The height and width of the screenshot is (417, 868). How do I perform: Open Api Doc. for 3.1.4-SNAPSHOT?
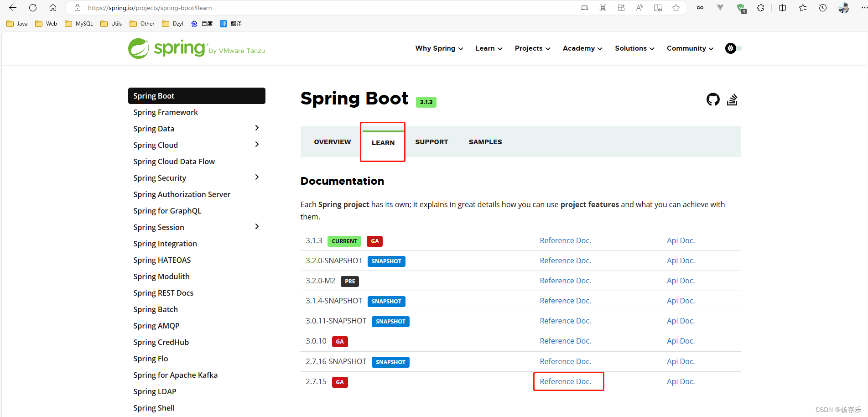coord(681,301)
